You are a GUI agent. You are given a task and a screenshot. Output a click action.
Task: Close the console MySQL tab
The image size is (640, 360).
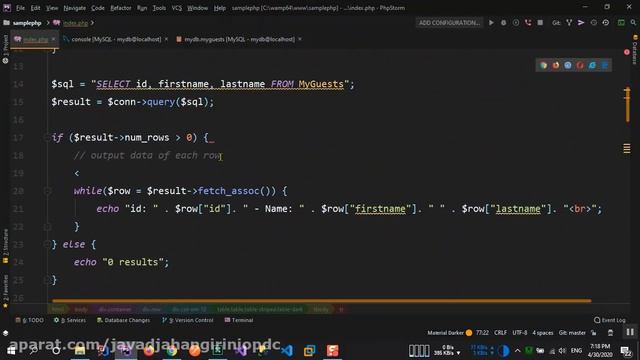click(x=166, y=39)
